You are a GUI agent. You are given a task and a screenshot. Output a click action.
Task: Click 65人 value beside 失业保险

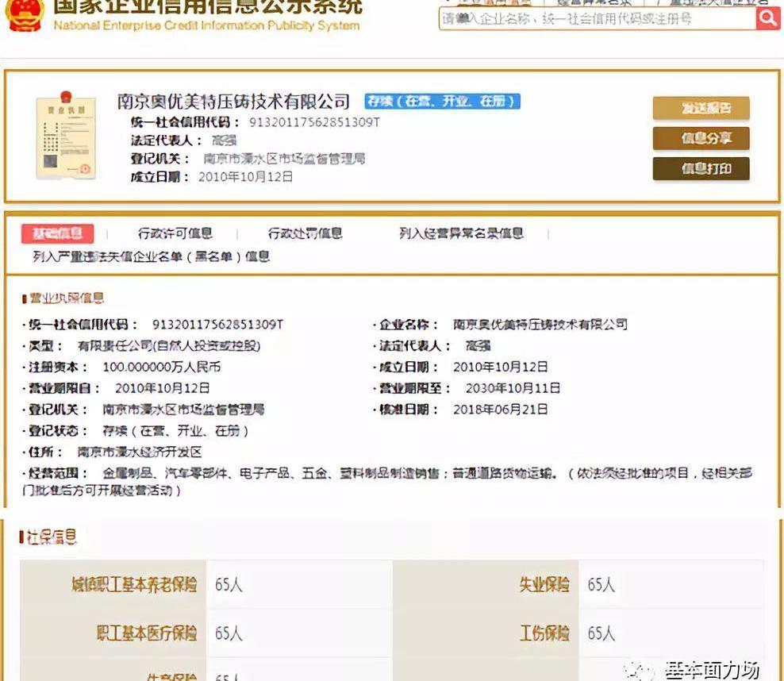(x=601, y=584)
